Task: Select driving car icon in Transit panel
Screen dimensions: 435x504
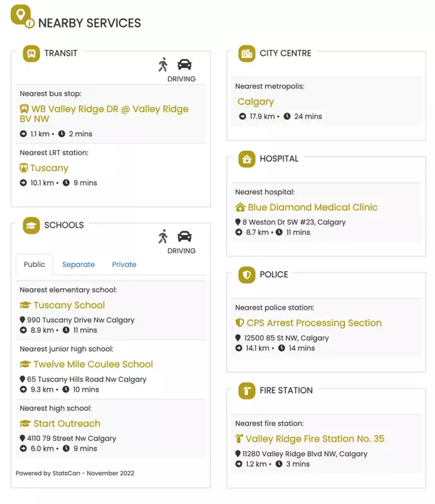Action: 184,65
